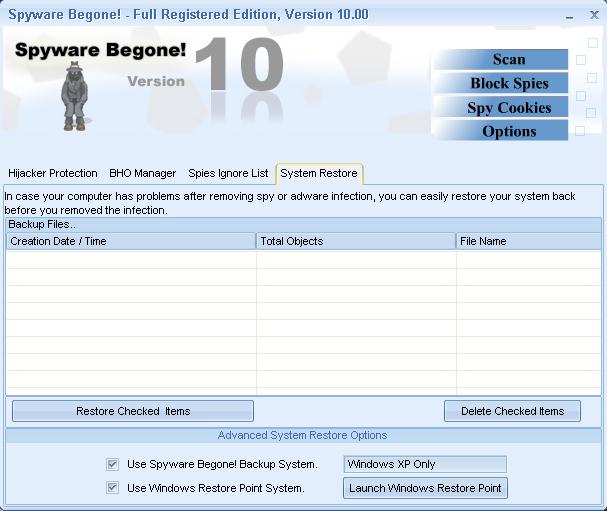Click the Windows XP Only field
The width and height of the screenshot is (607, 511).
425,464
